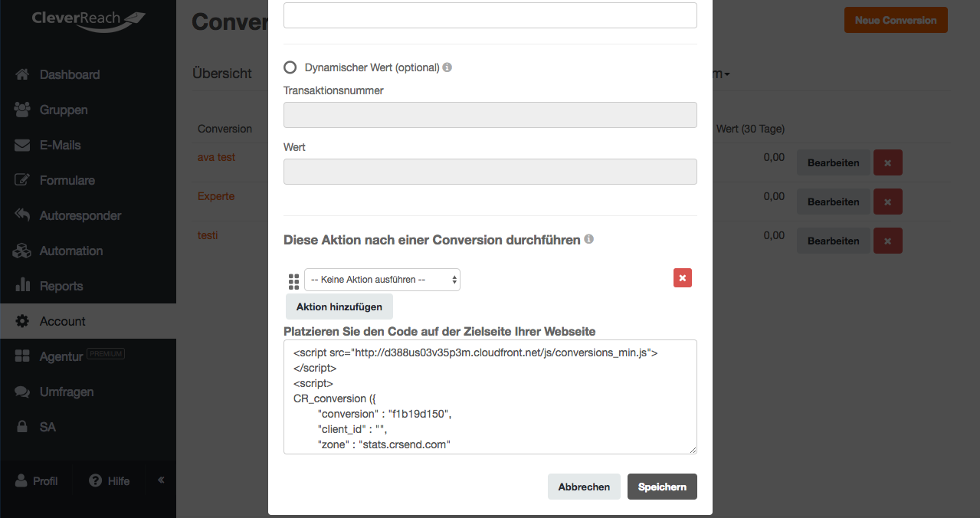This screenshot has height=518, width=980.
Task: Click the Profil user icon
Action: click(21, 480)
